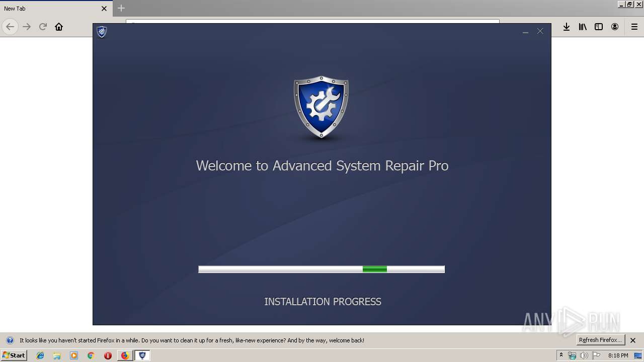Click the Firefox forward arrow button
This screenshot has width=644, height=362.
(x=27, y=27)
